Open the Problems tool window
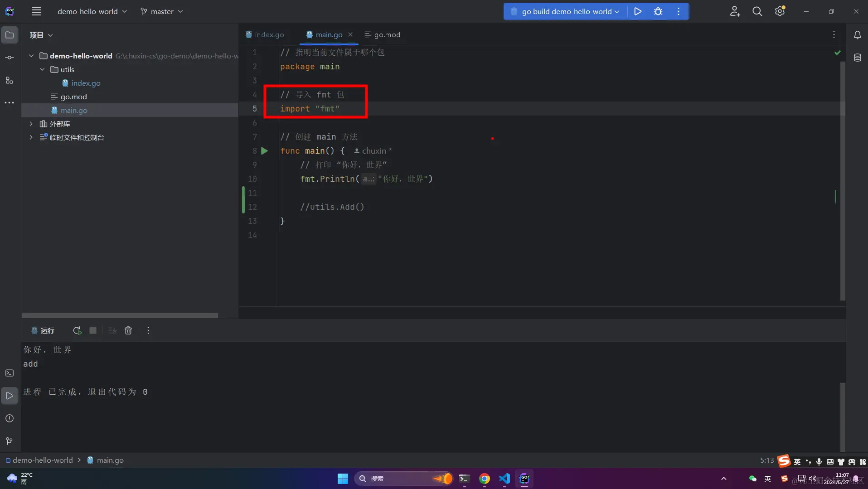Screen dimensions: 868x489 click(x=10, y=418)
